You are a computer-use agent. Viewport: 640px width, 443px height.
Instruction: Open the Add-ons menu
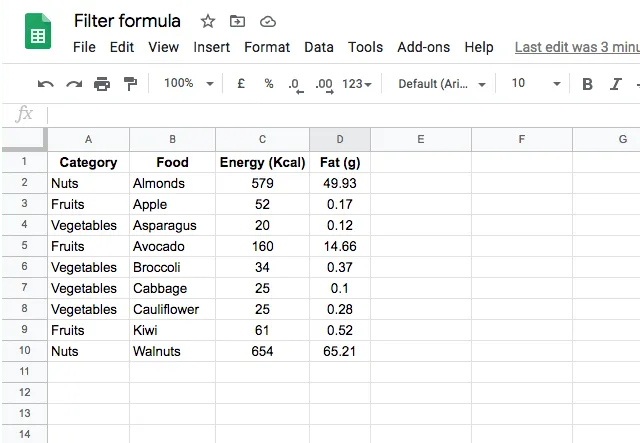pos(424,47)
